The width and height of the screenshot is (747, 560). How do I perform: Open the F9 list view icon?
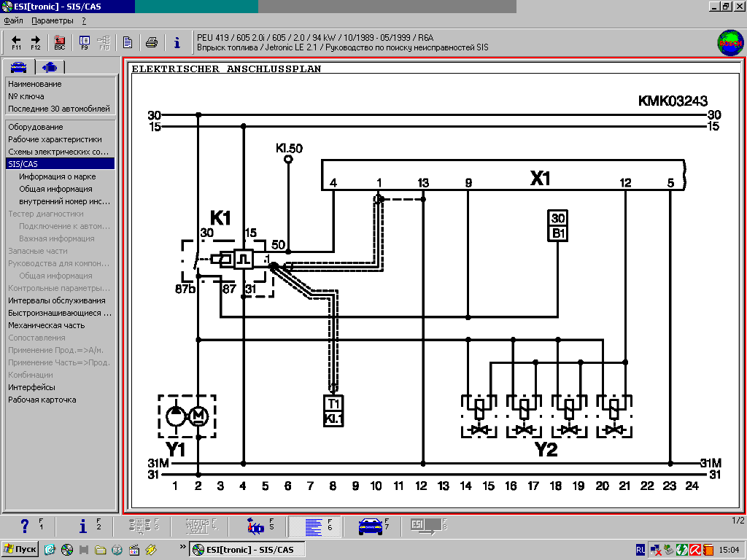tap(85, 42)
